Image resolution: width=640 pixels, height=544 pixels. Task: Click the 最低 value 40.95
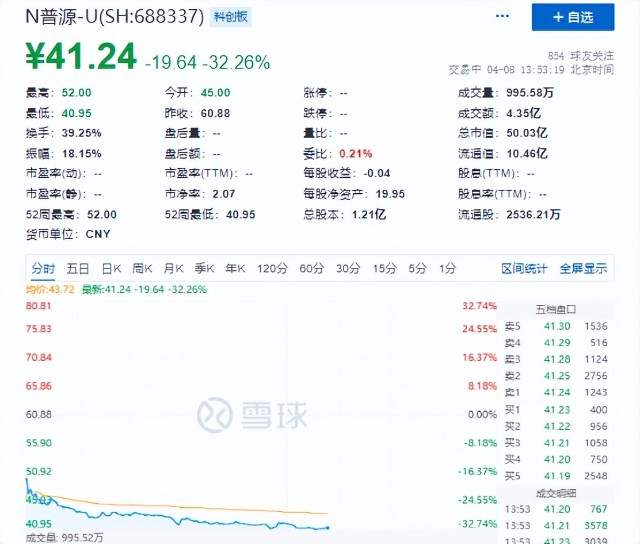point(76,113)
